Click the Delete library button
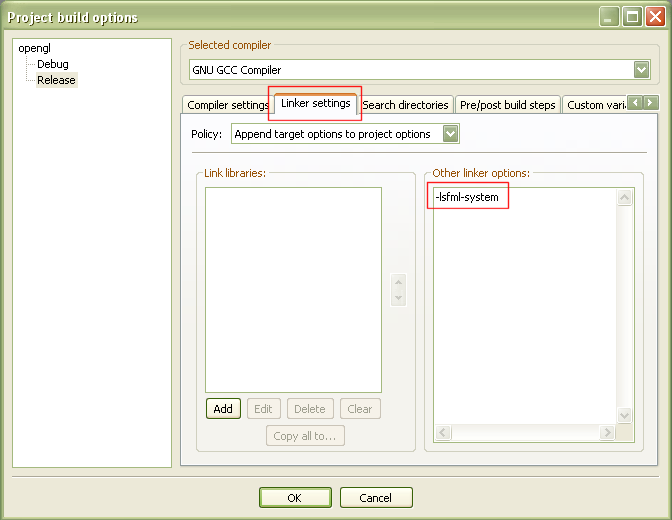The image size is (672, 520). tap(309, 409)
